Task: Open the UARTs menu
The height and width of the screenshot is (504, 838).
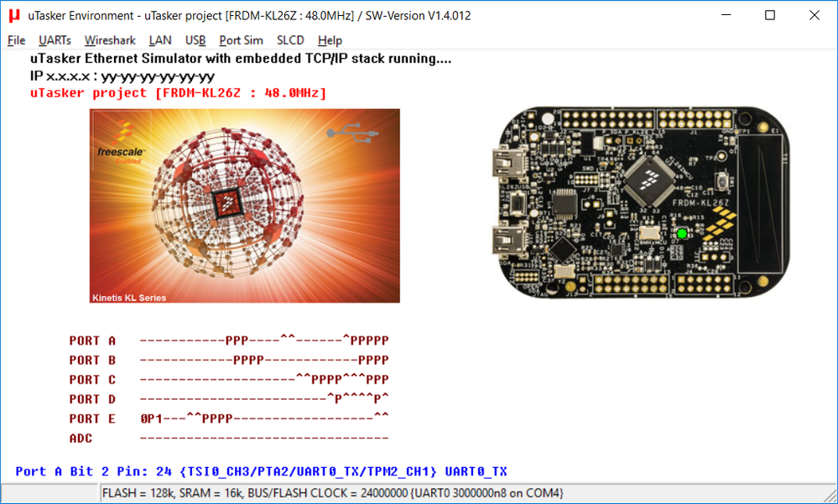Action: (55, 40)
